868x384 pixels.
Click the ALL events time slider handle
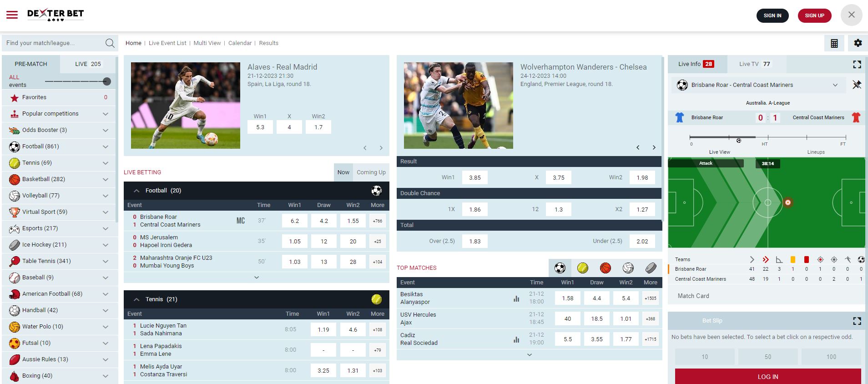point(107,81)
